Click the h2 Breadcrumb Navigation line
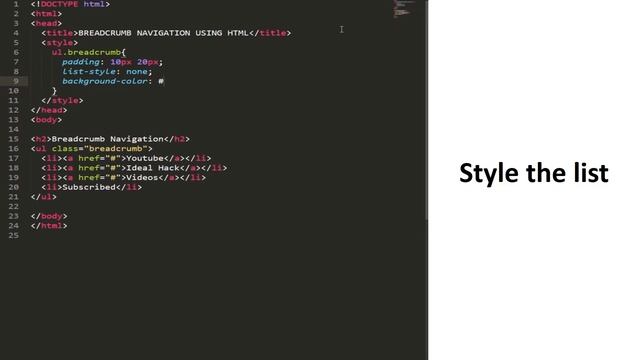640x360 pixels. click(110, 139)
